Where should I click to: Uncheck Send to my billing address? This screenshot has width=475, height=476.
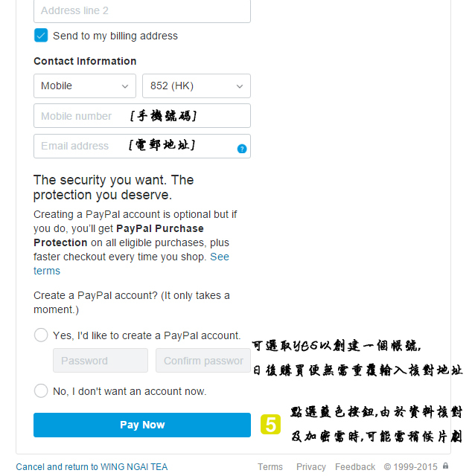pyautogui.click(x=41, y=36)
